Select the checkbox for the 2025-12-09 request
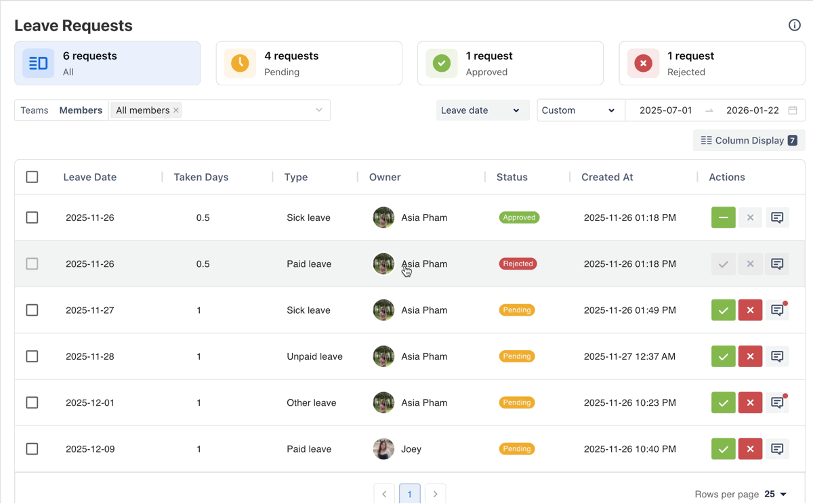Viewport: 813px width, 504px height. click(x=32, y=449)
